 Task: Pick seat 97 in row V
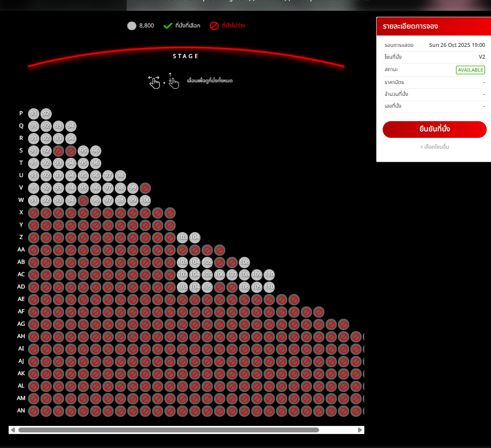(108, 188)
